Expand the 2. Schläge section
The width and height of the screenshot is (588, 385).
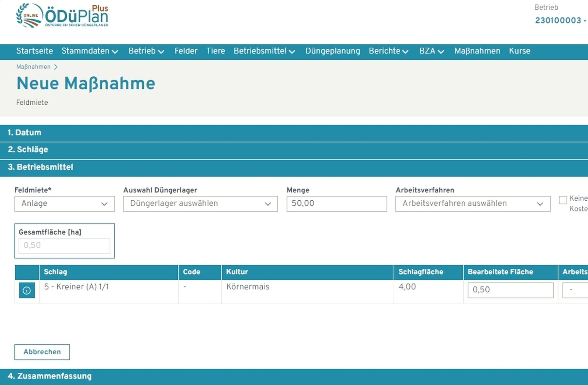coord(28,150)
